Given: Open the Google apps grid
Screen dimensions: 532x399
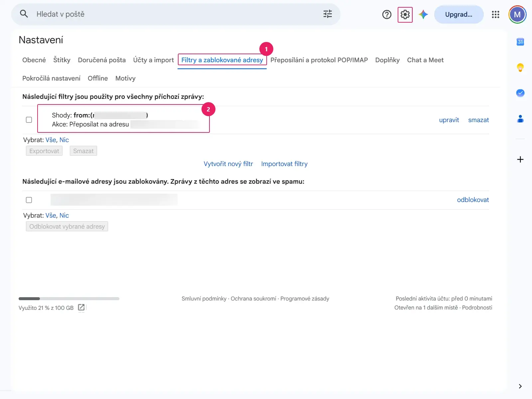Looking at the screenshot, I should tap(495, 15).
